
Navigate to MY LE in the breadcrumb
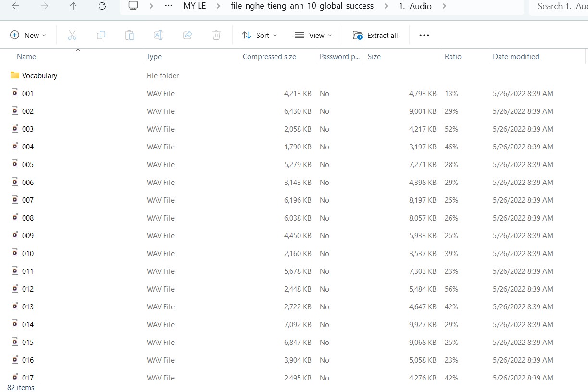pyautogui.click(x=194, y=6)
